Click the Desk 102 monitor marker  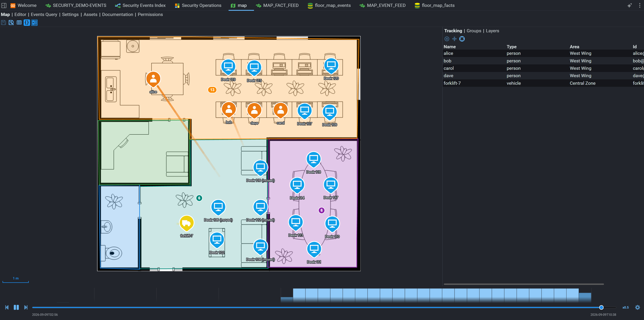click(217, 240)
